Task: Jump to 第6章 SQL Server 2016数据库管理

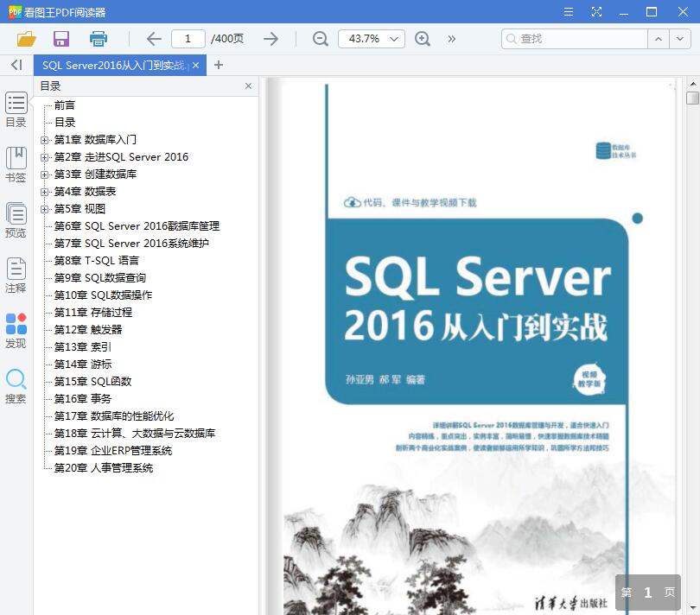Action: (x=137, y=226)
